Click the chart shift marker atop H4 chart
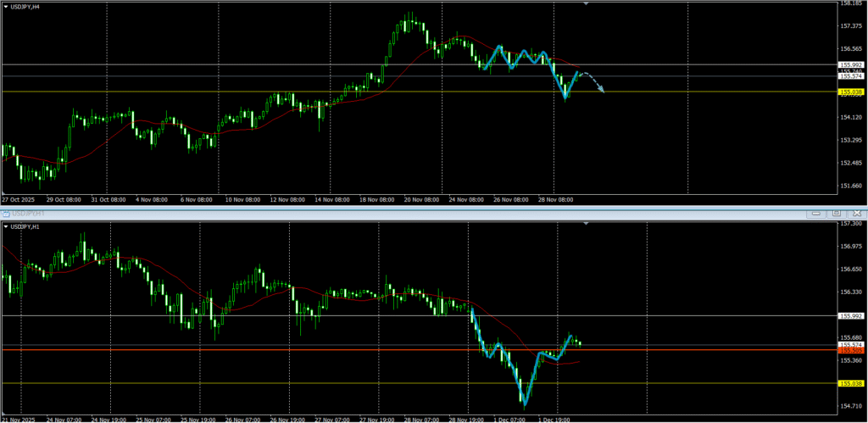 (585, 3)
